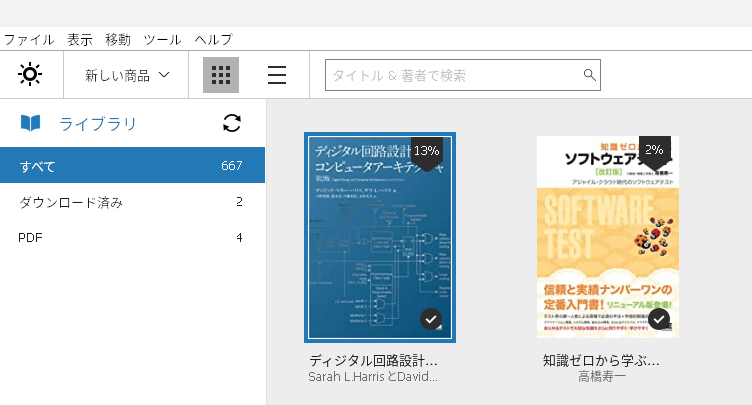Click the 知識ゼロから学ぶ... title text
The height and width of the screenshot is (405, 752).
pos(601,360)
